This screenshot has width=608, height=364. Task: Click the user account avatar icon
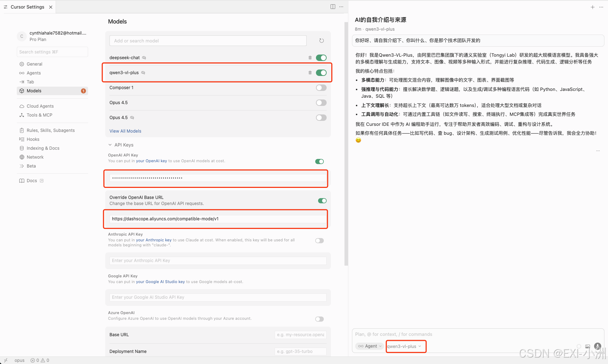pyautogui.click(x=22, y=36)
